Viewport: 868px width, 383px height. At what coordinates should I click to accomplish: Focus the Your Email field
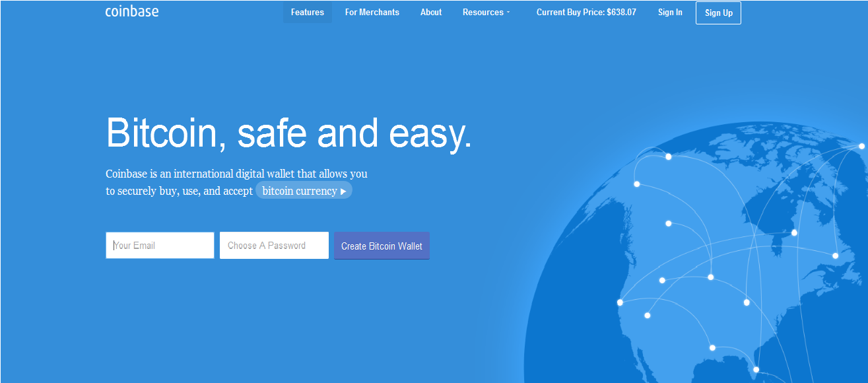tap(160, 246)
